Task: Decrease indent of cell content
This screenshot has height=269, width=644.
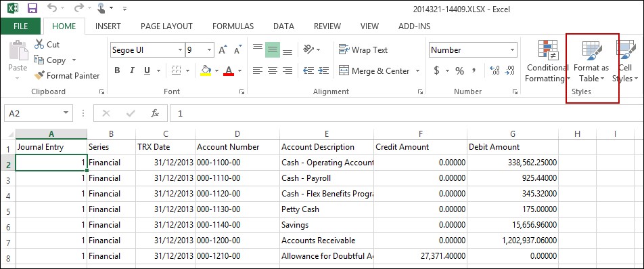Action: tap(308, 70)
